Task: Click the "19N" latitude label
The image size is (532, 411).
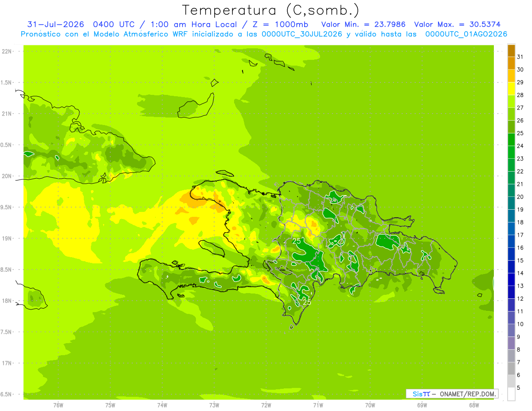Action: 7,239
